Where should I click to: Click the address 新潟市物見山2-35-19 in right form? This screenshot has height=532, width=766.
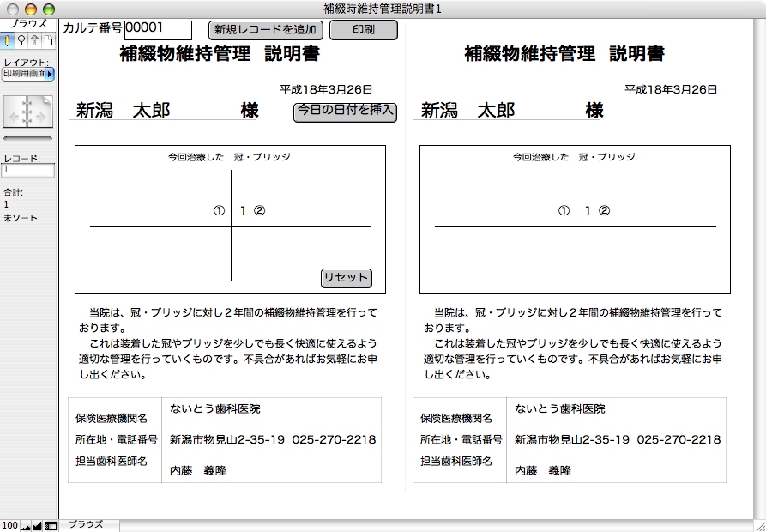tap(572, 439)
